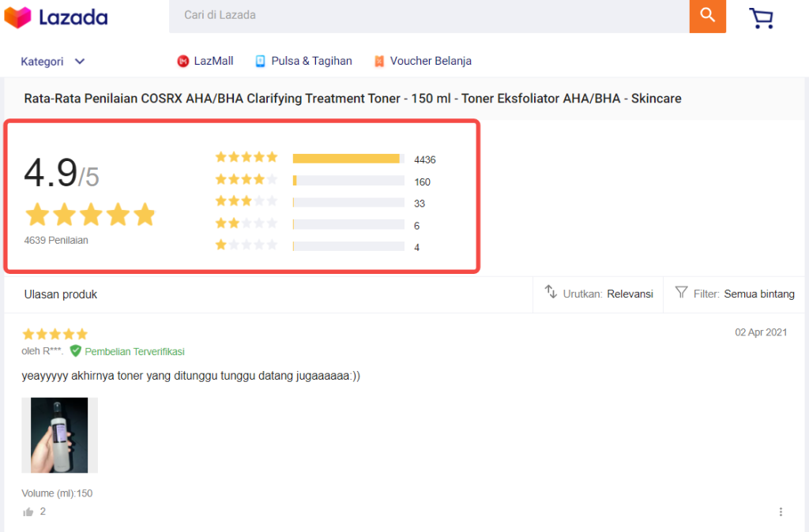
Task: Click the green verified purchase shield icon
Action: (75, 351)
